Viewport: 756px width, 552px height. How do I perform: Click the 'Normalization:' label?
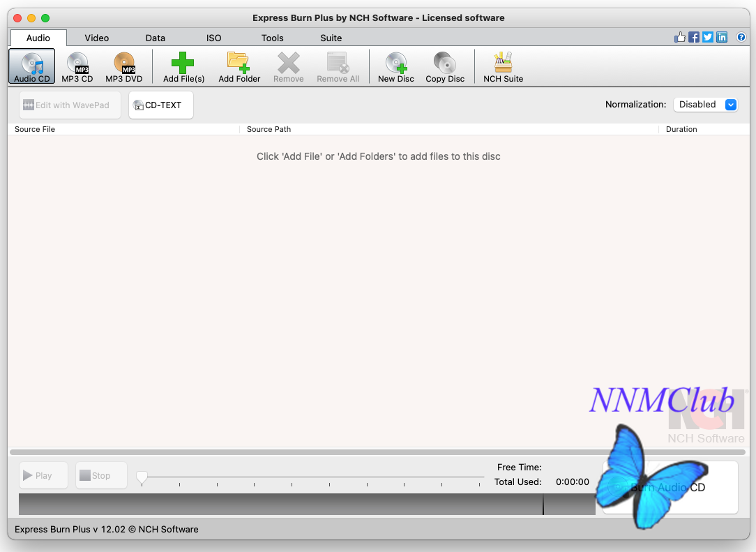point(635,104)
